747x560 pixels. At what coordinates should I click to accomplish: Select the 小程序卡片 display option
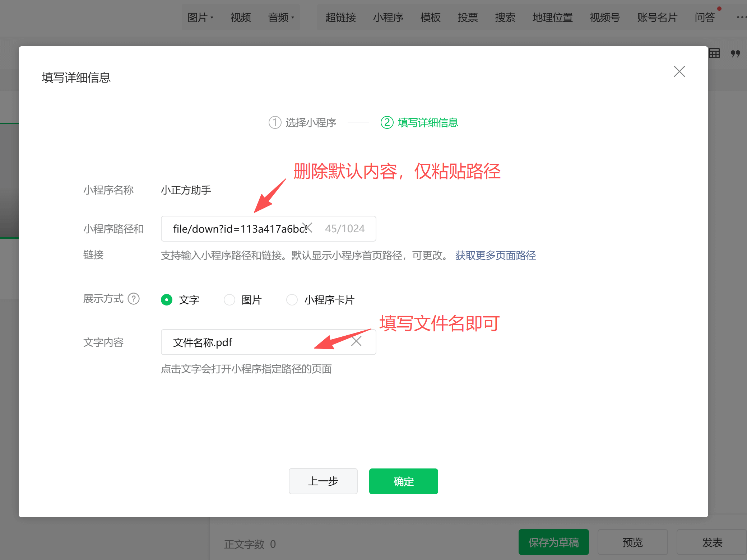pyautogui.click(x=292, y=300)
